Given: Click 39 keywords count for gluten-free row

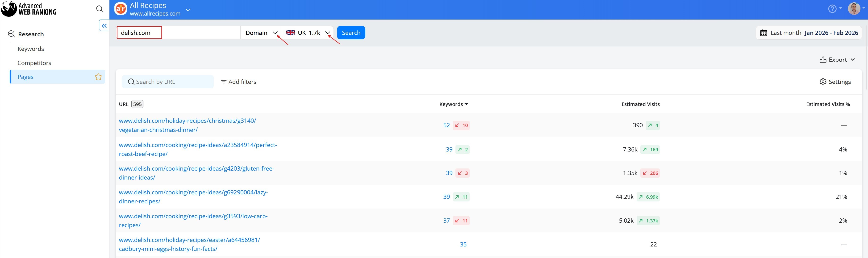Looking at the screenshot, I should click(449, 173).
